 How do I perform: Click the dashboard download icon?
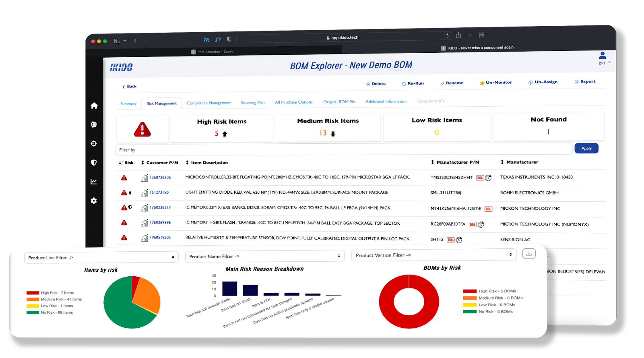(x=529, y=253)
